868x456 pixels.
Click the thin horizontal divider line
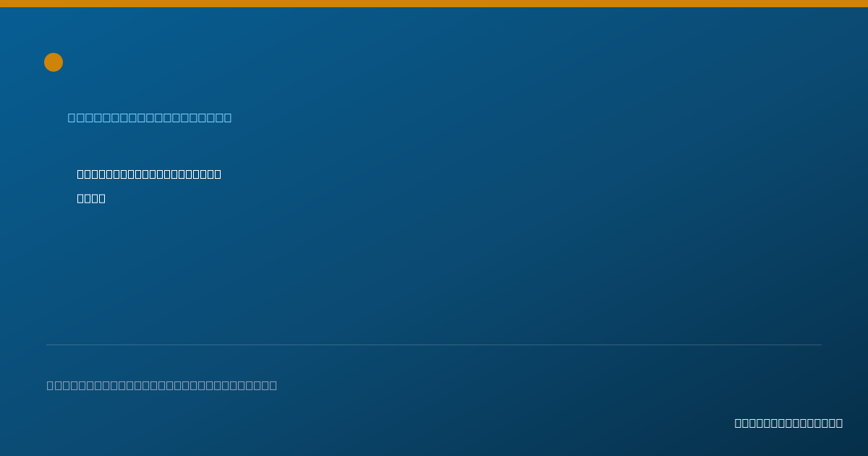(434, 345)
